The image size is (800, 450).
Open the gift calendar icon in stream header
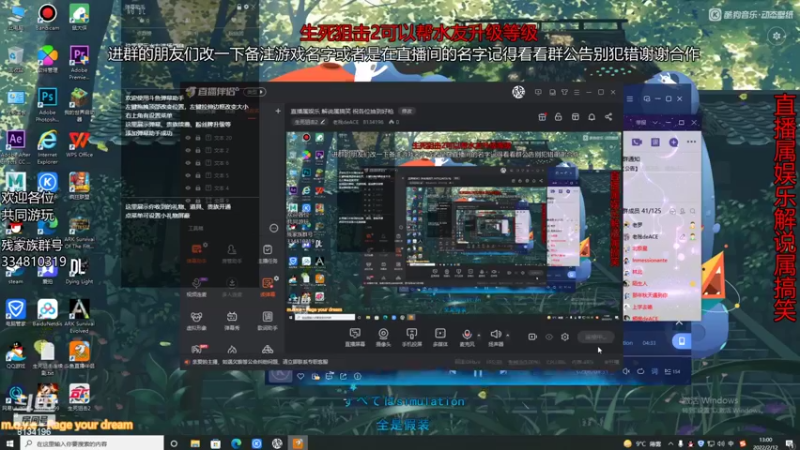[x=542, y=117]
